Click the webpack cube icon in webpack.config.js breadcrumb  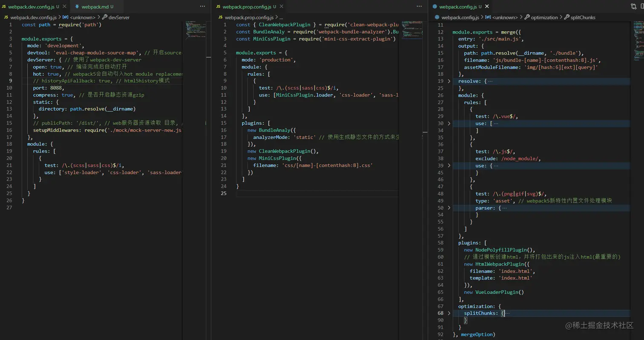(437, 17)
